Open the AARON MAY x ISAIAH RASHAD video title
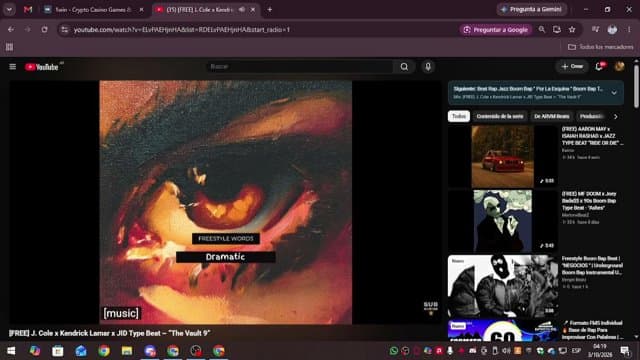Image resolution: width=640 pixels, height=360 pixels. [x=592, y=136]
